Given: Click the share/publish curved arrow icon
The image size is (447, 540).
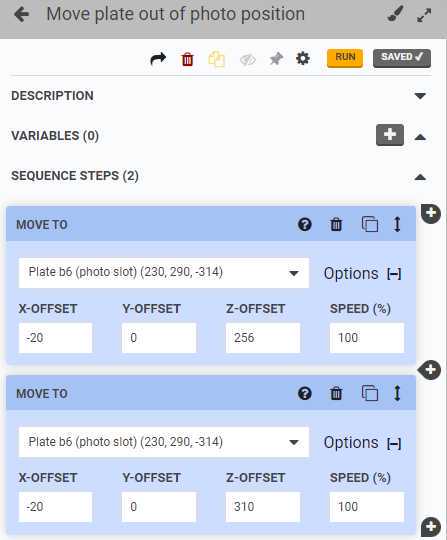Looking at the screenshot, I should coord(158,59).
